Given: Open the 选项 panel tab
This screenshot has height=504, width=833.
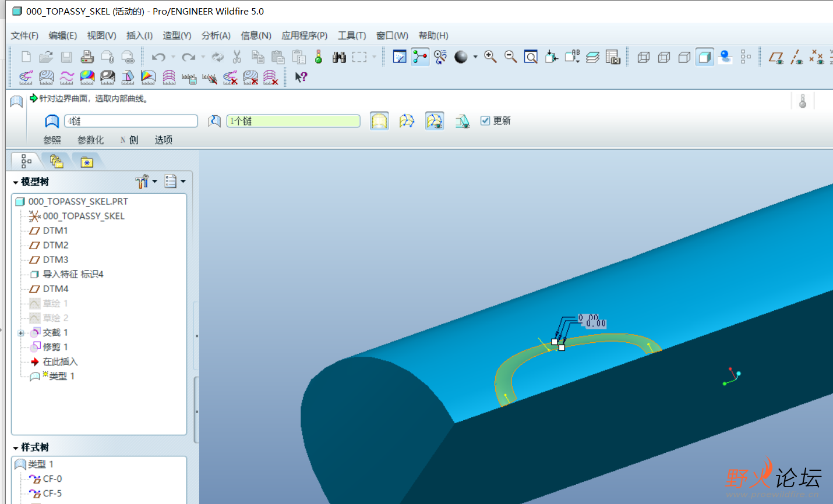Looking at the screenshot, I should pyautogui.click(x=164, y=140).
